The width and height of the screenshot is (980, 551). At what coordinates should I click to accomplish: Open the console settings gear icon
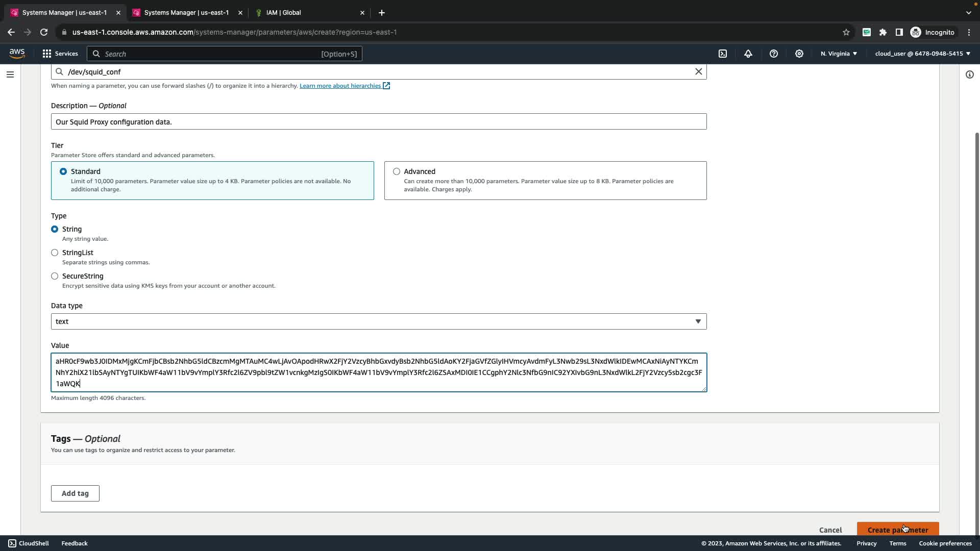pos(799,54)
